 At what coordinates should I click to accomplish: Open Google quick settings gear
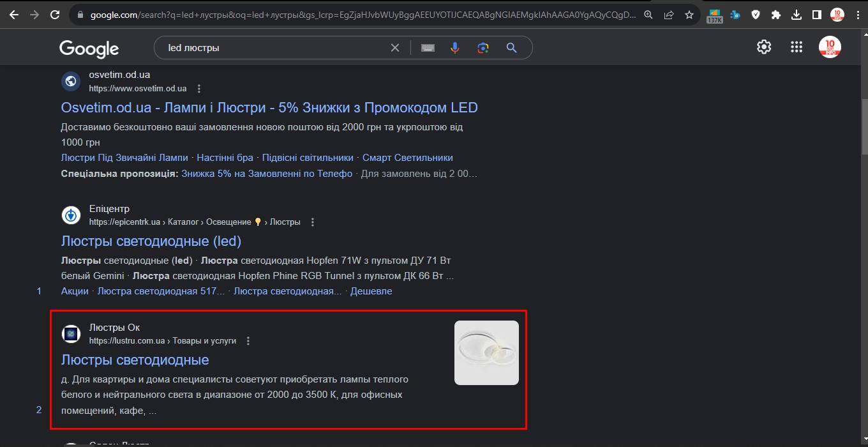(x=764, y=47)
